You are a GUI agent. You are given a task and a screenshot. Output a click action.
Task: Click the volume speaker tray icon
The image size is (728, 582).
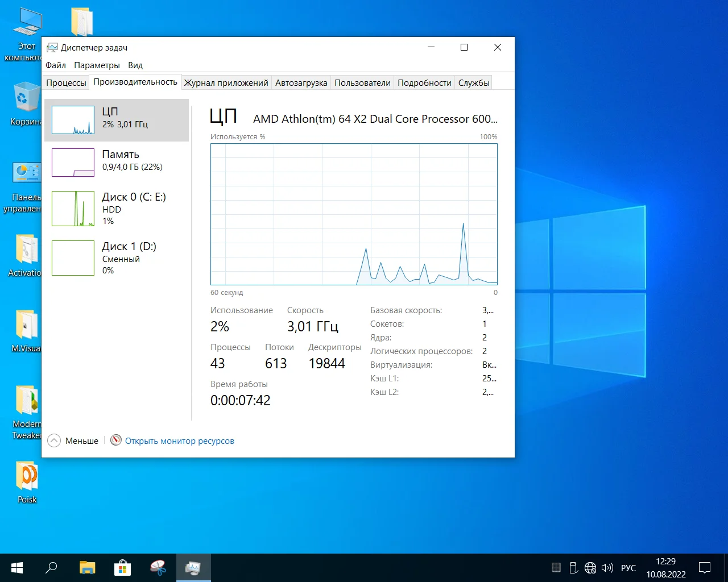(607, 568)
